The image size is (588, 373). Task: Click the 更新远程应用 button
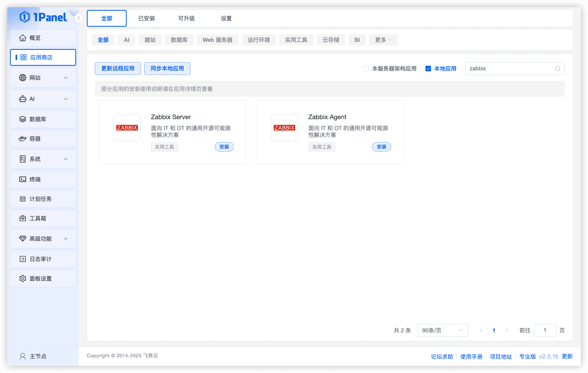tap(118, 69)
